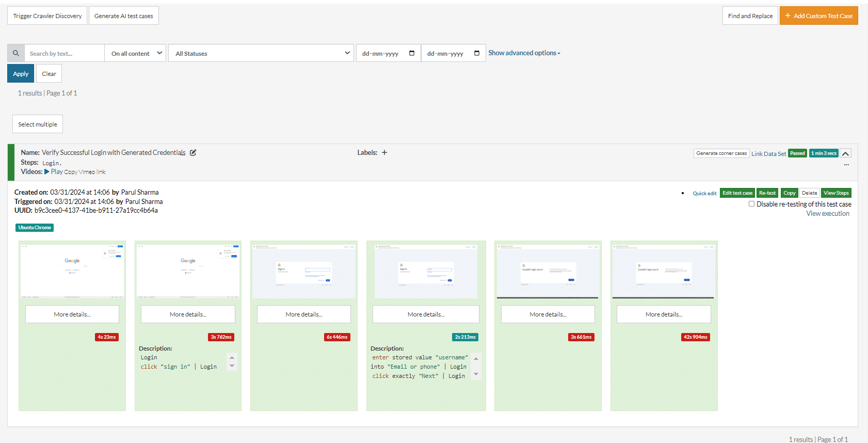
Task: Play the test case video
Action: [x=54, y=172]
